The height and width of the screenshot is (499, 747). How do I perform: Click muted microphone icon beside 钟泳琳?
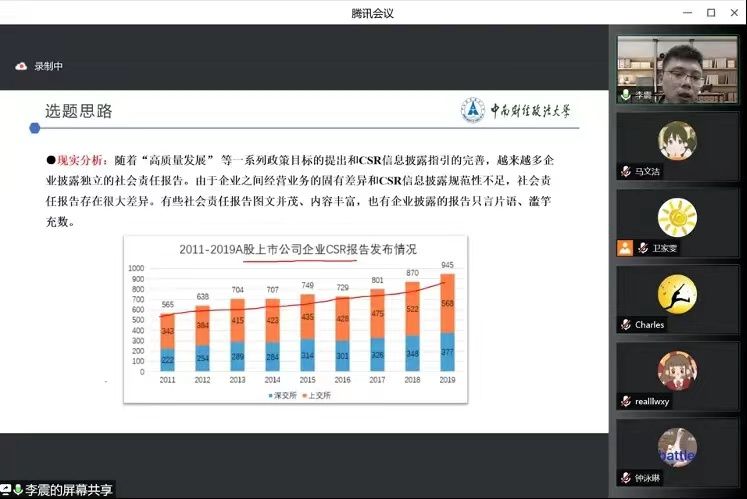625,478
